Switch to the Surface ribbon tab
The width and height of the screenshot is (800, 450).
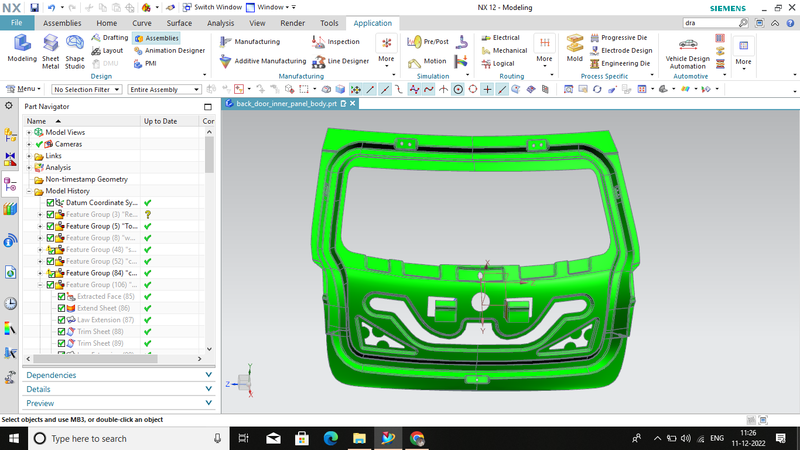[179, 23]
